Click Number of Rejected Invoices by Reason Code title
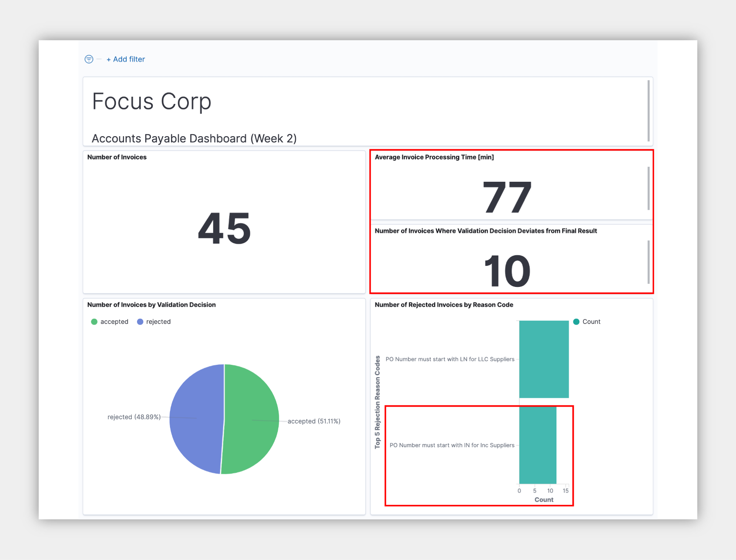Screen dimensions: 736x560 (444, 305)
